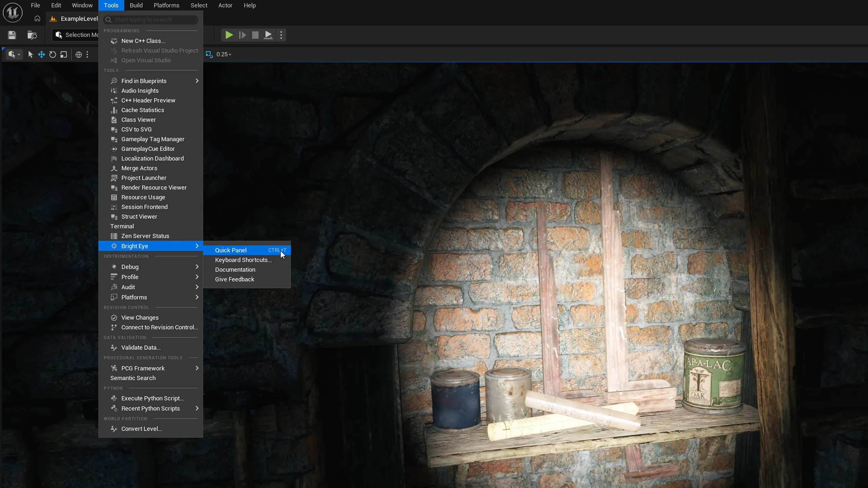Screen dimensions: 868x488
Task: Open Project Launcher
Action: [151, 178]
